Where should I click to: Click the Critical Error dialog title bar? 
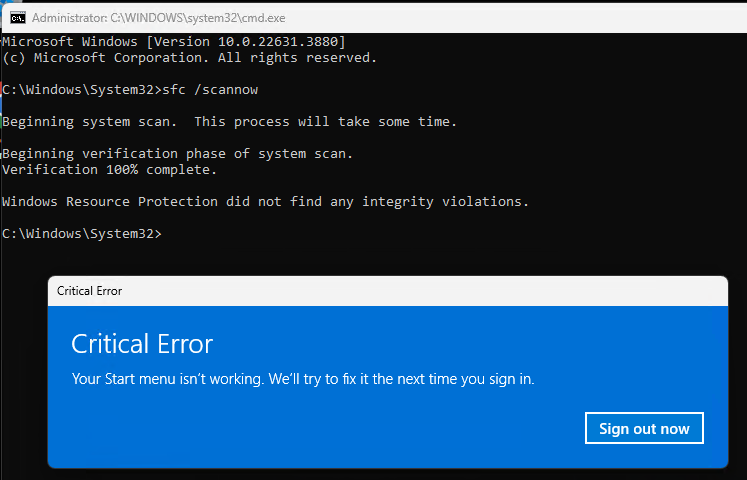[388, 291]
